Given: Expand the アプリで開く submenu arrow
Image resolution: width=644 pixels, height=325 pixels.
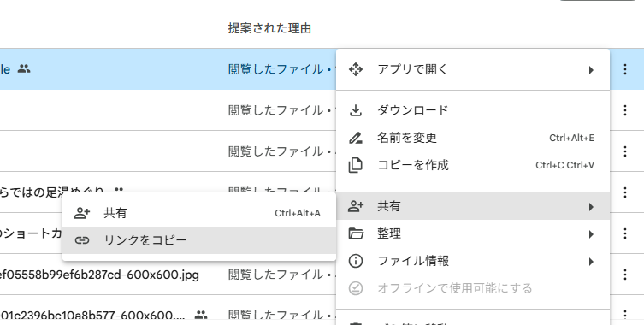Looking at the screenshot, I should 591,70.
